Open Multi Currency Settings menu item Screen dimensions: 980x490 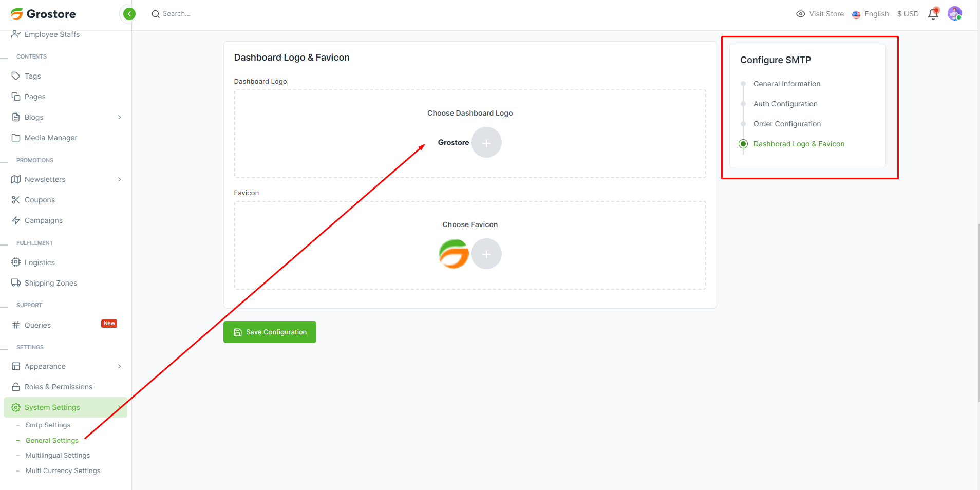click(x=63, y=471)
